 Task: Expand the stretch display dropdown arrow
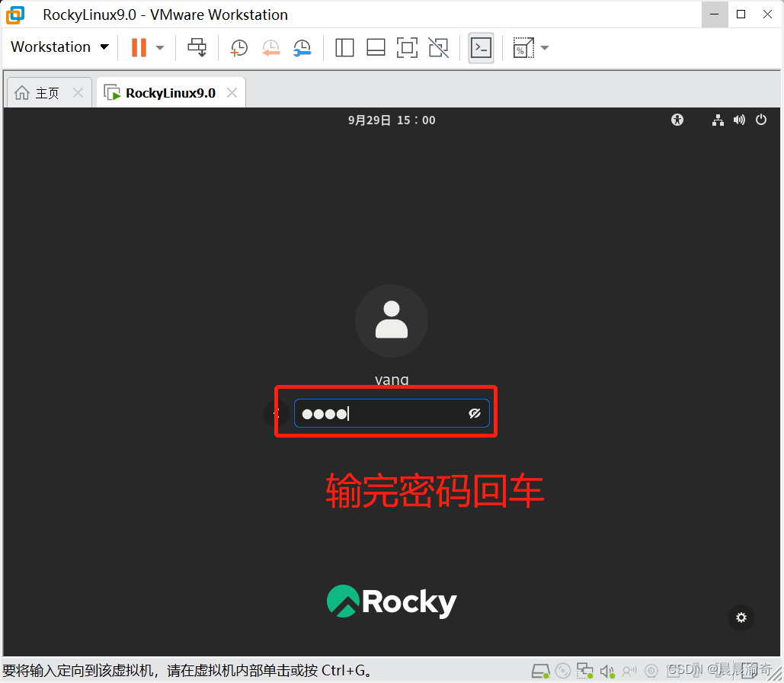545,48
